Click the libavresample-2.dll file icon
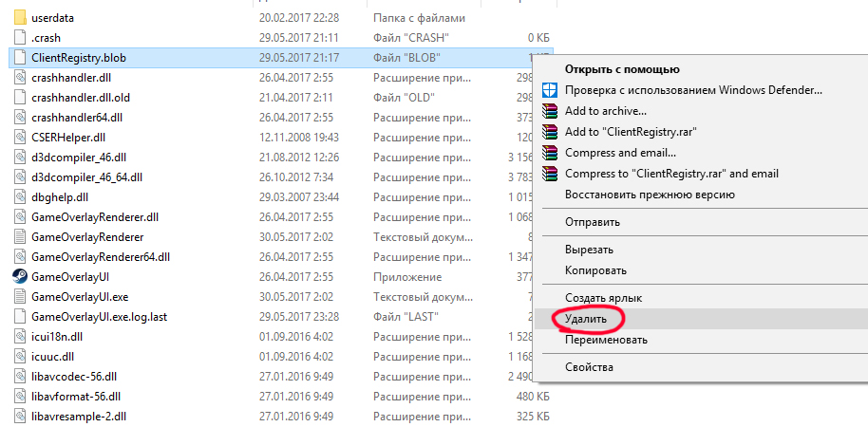This screenshot has width=868, height=427. click(x=20, y=416)
